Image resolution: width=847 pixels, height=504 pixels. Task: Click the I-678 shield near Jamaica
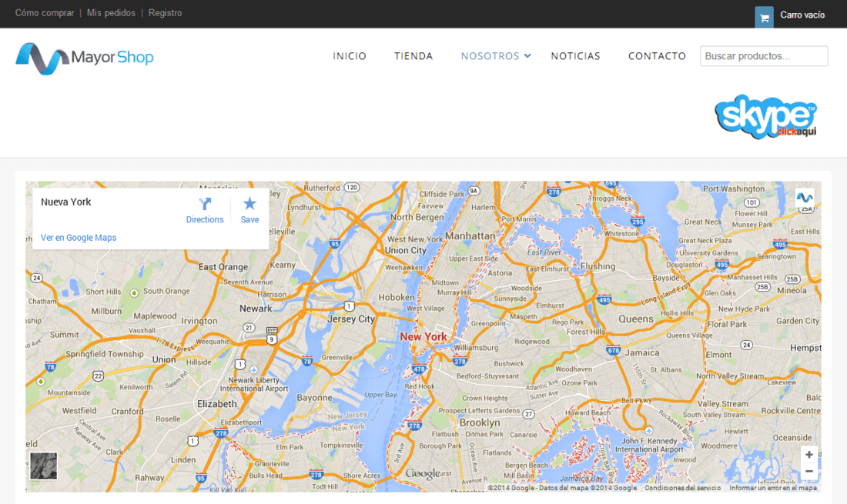613,350
